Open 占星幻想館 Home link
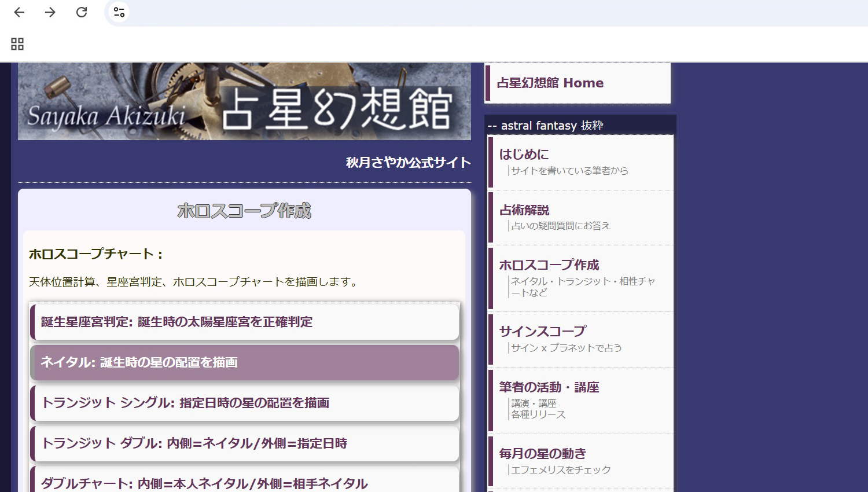The width and height of the screenshot is (868, 492). tap(578, 83)
